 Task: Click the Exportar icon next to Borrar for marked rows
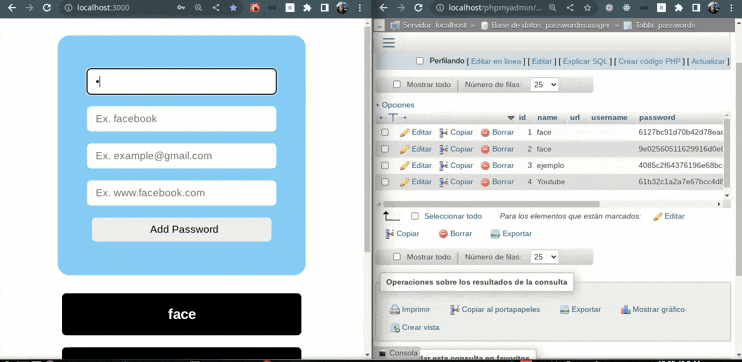pos(495,234)
